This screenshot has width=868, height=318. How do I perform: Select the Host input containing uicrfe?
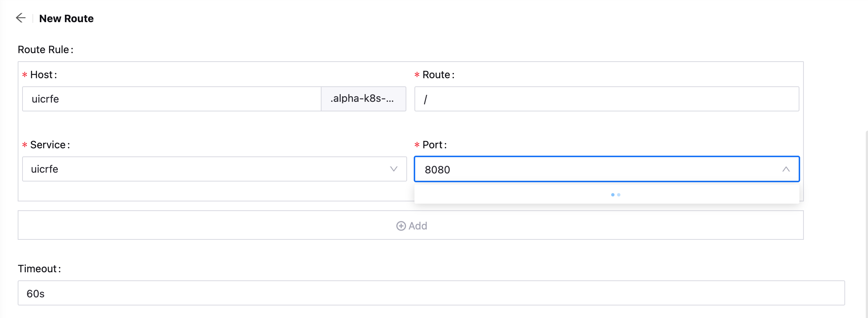pyautogui.click(x=171, y=98)
